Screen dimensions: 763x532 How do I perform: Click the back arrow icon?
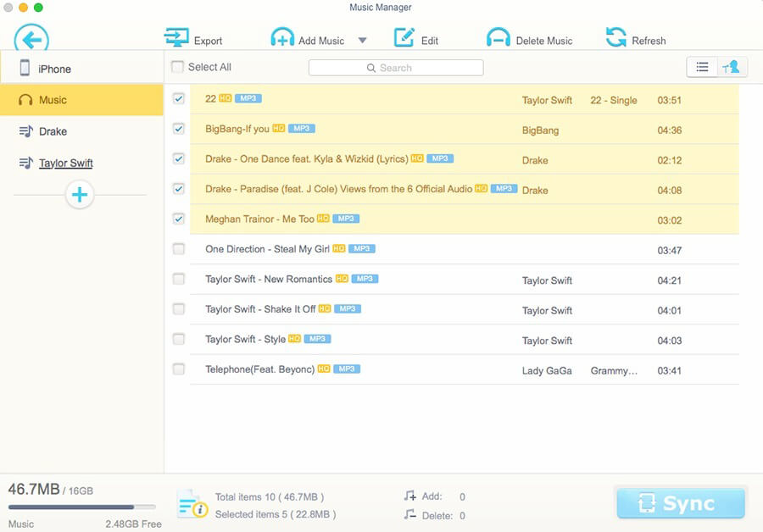coord(31,39)
